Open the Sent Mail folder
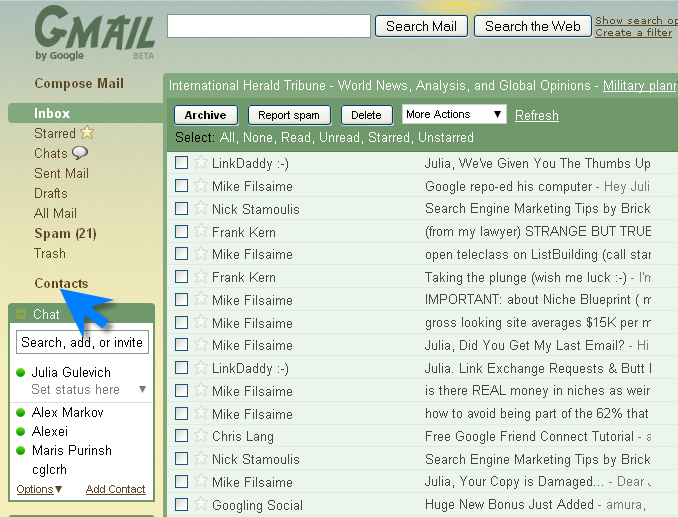The height and width of the screenshot is (517, 678). coord(61,173)
